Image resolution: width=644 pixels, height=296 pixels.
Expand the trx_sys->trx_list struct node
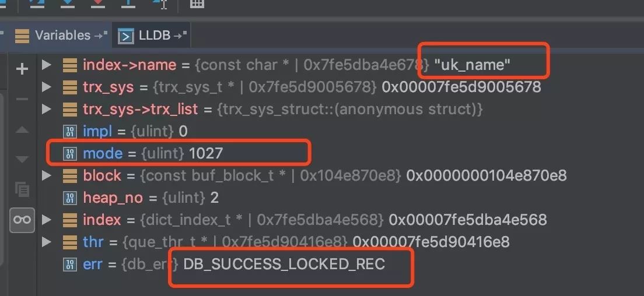47,109
